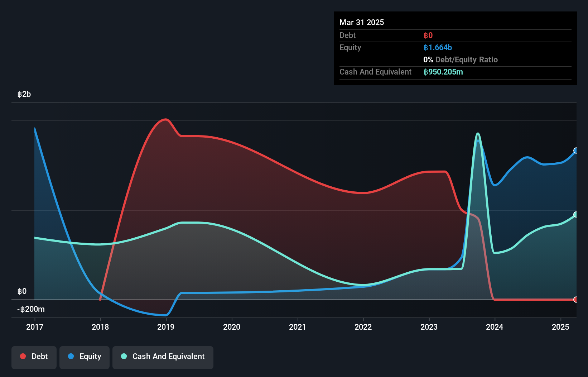Click the Cash And Equivalent spike peak in late 2023
The height and width of the screenshot is (377, 588).
478,134
